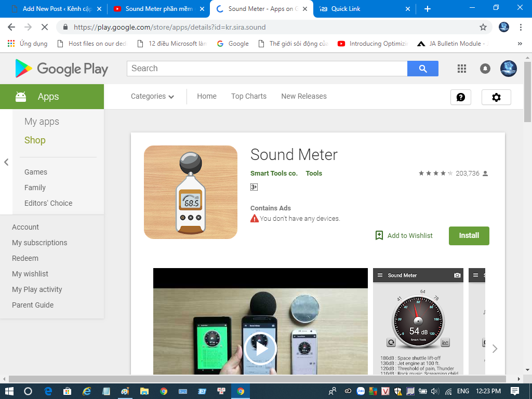Open the Google apps grid icon

[462, 69]
